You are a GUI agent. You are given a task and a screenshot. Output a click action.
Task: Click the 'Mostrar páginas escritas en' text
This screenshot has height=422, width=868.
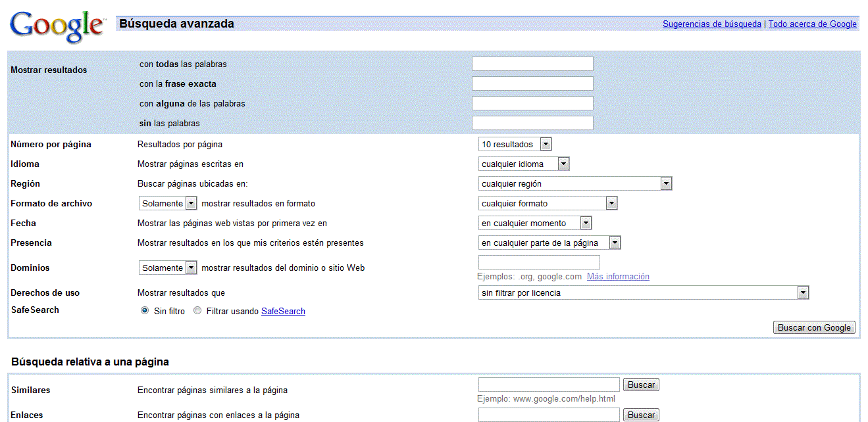click(x=190, y=164)
